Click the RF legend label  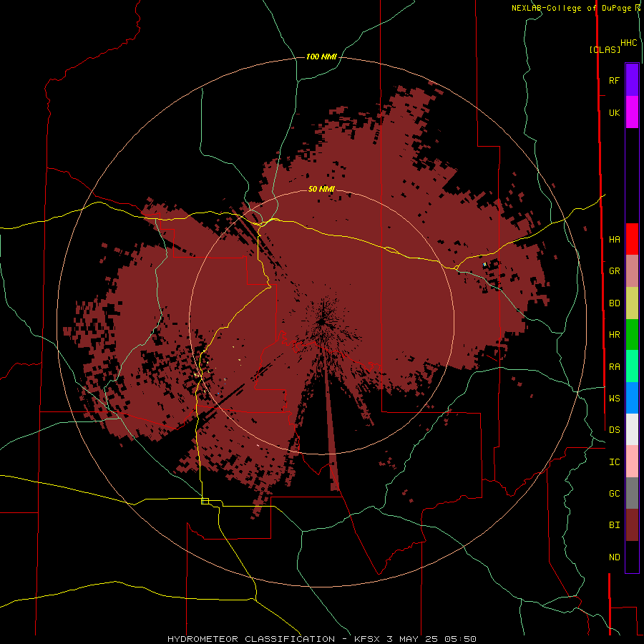pos(614,80)
